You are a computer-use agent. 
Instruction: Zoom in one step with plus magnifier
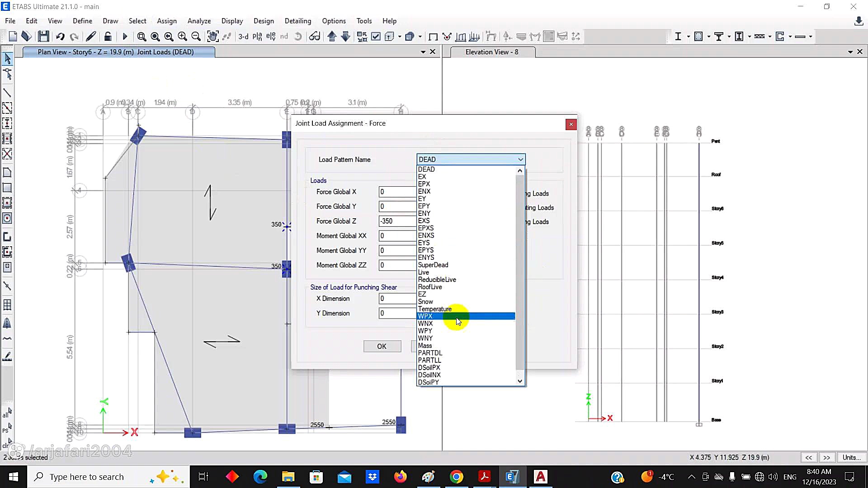point(182,37)
